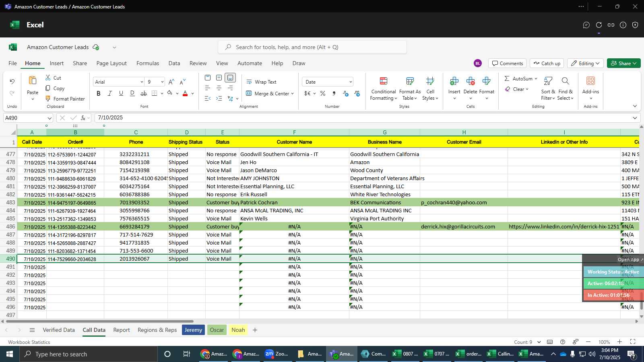The height and width of the screenshot is (362, 644).
Task: Click the Find & Select magnifier
Action: click(565, 81)
